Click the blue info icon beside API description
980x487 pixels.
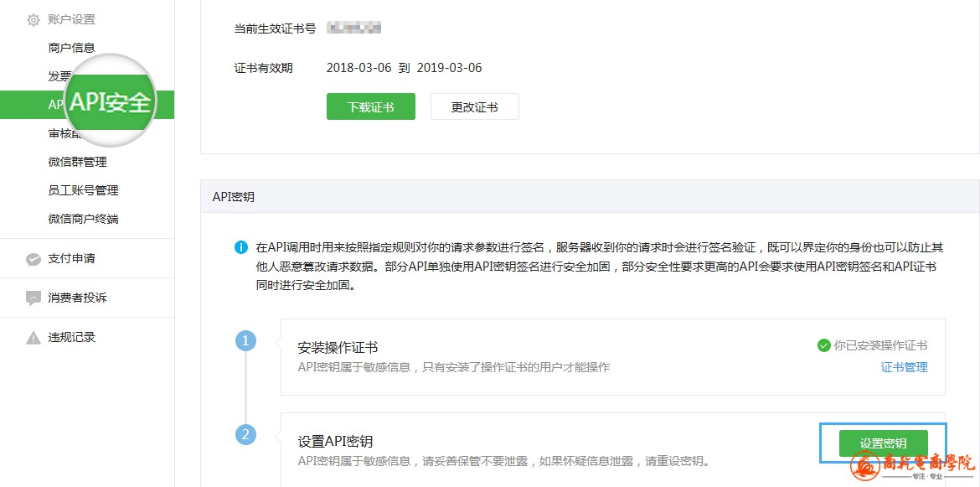tap(241, 247)
